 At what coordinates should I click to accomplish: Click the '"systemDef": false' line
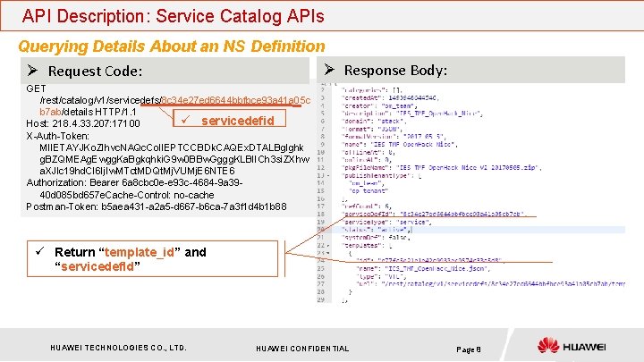376,237
